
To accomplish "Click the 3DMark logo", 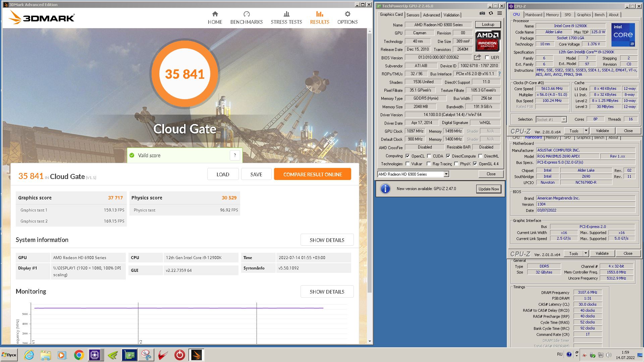I will pos(42,17).
